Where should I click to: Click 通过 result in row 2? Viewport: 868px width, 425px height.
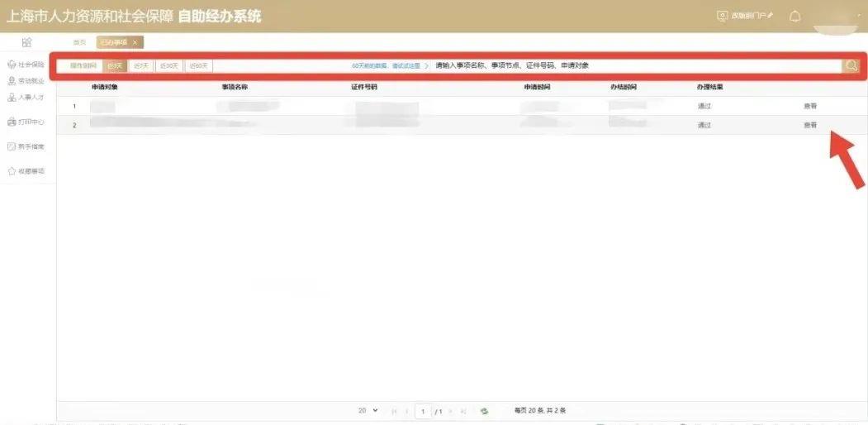[704, 125]
